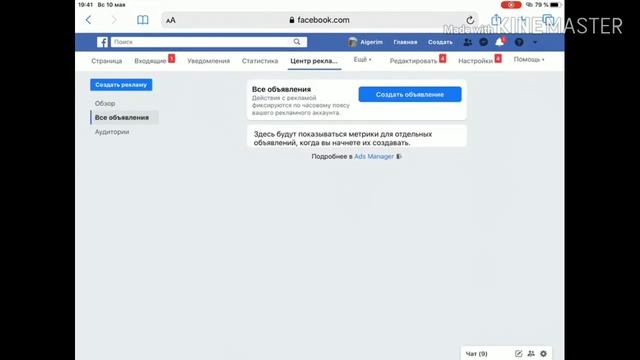Viewport: 640px width, 360px height.
Task: Tap the facebook.com address bar
Action: 320,20
